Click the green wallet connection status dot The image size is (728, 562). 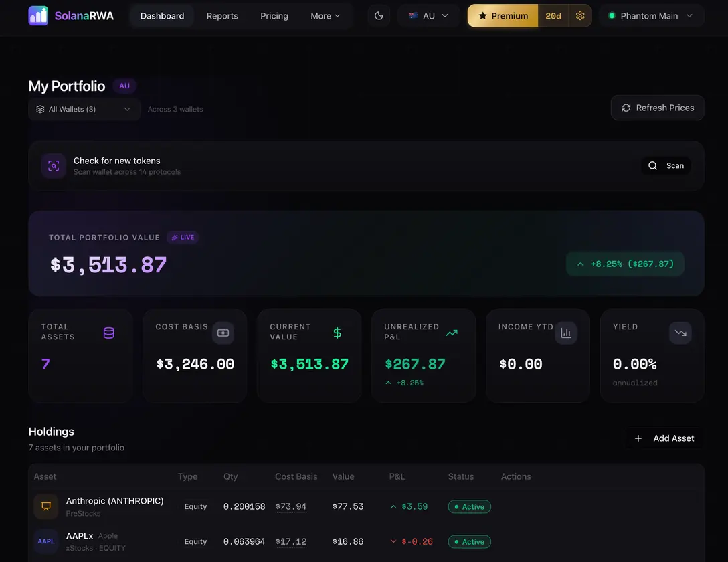pos(612,16)
